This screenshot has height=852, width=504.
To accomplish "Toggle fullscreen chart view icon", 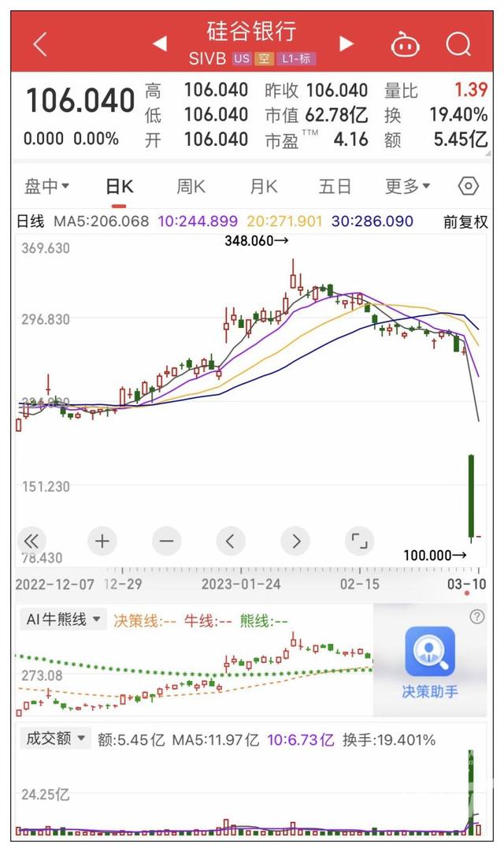I will coord(359,541).
